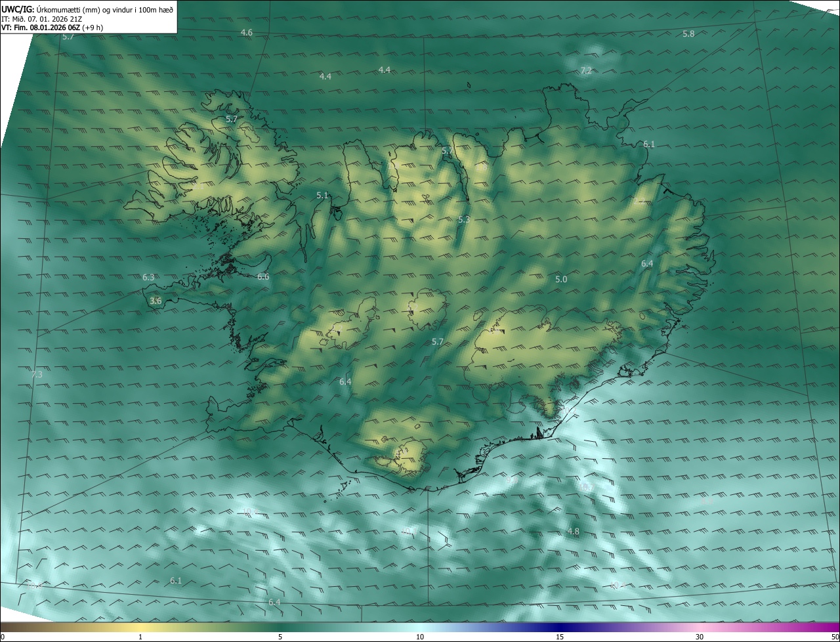Click the title 'UWC/IG: Úrkomumætti (mm) og vindur í 100m hæð'
840x642 pixels.
(x=87, y=9)
